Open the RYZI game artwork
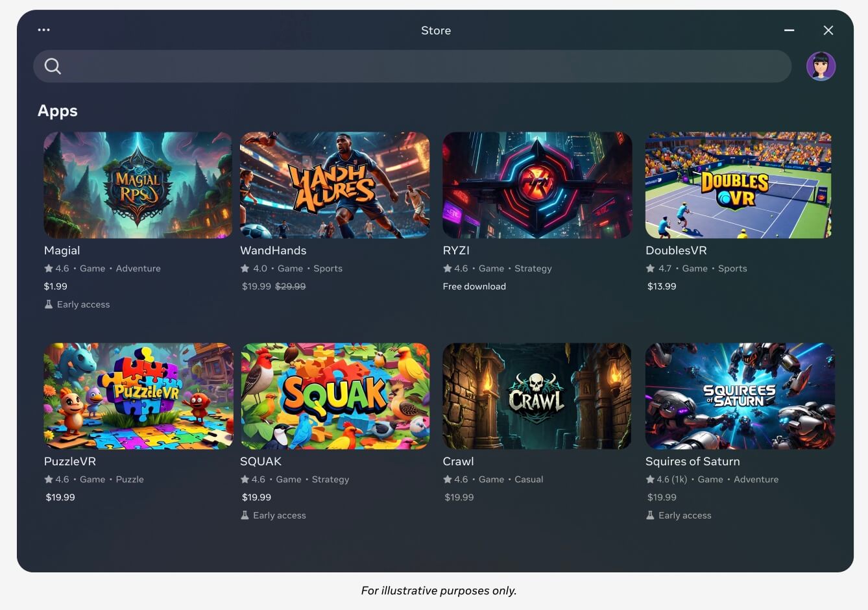The height and width of the screenshot is (610, 868). tap(536, 185)
